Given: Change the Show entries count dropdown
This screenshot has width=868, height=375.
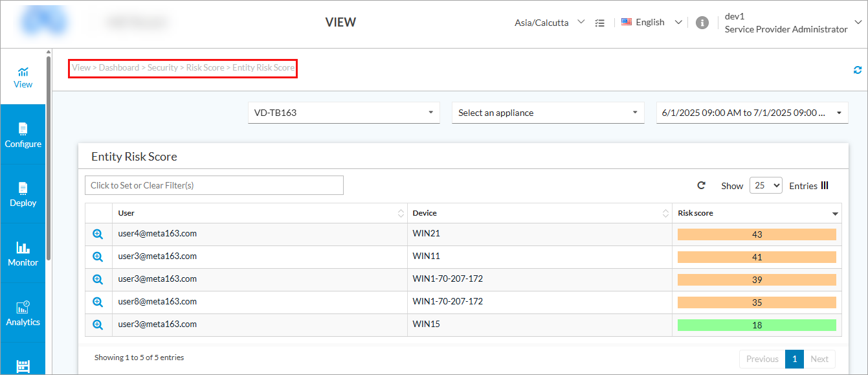Looking at the screenshot, I should coord(766,185).
